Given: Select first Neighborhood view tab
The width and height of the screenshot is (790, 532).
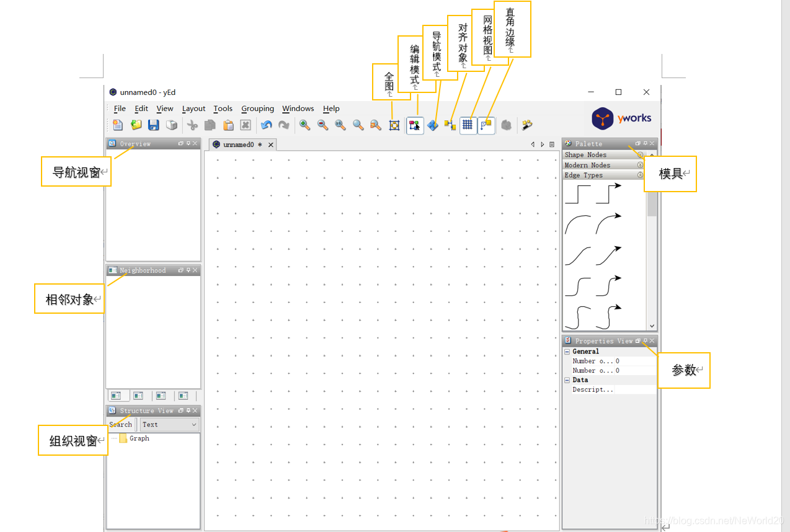Looking at the screenshot, I should 117,396.
